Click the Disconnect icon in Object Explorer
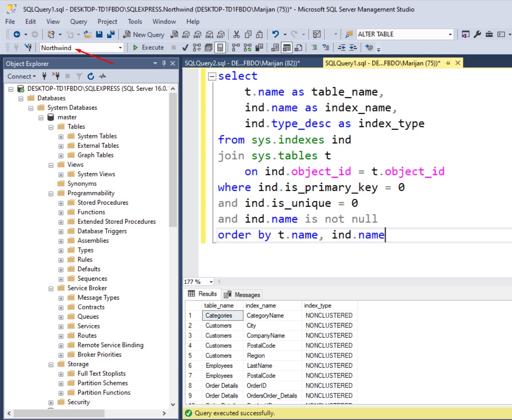Viewport: 512px width, 420px height. [56, 76]
